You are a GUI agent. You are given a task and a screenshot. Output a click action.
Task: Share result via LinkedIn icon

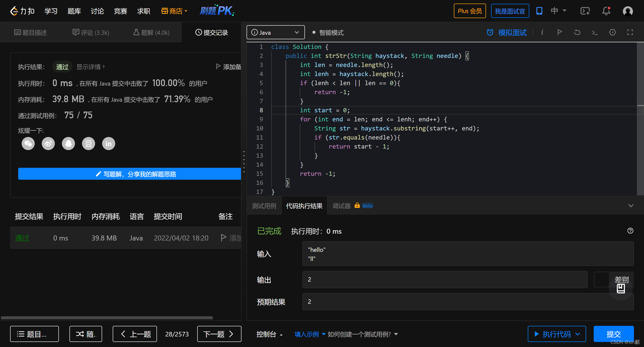point(108,144)
